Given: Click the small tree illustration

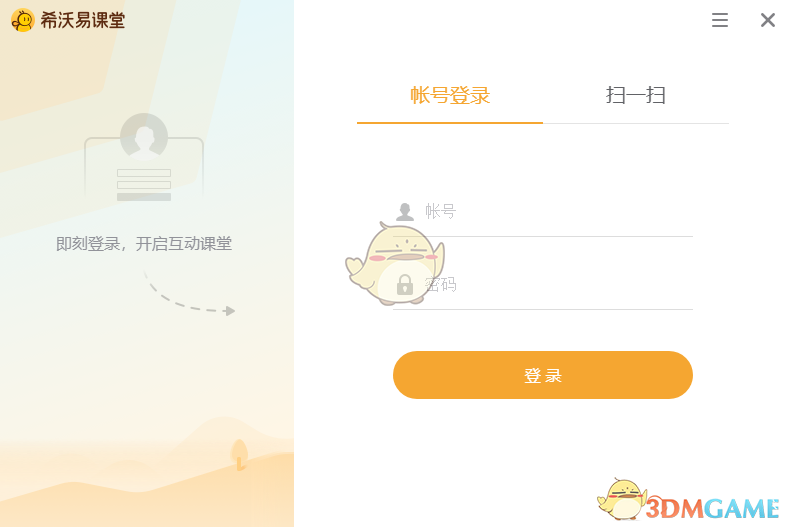Looking at the screenshot, I should (239, 455).
